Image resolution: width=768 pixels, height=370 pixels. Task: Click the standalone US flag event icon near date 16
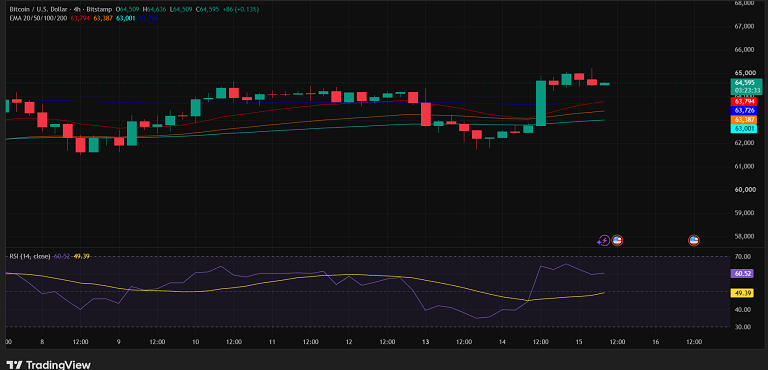tap(694, 240)
